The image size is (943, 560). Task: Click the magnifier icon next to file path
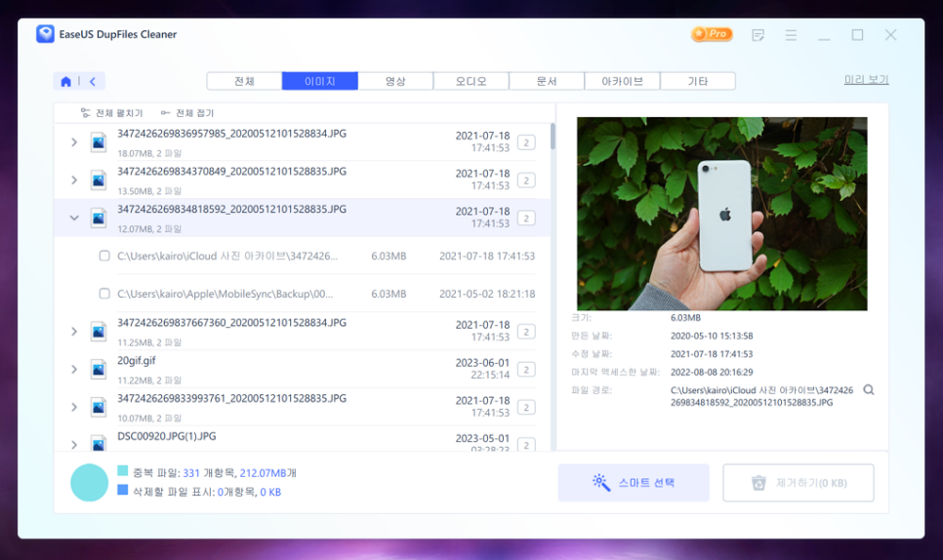coord(869,390)
